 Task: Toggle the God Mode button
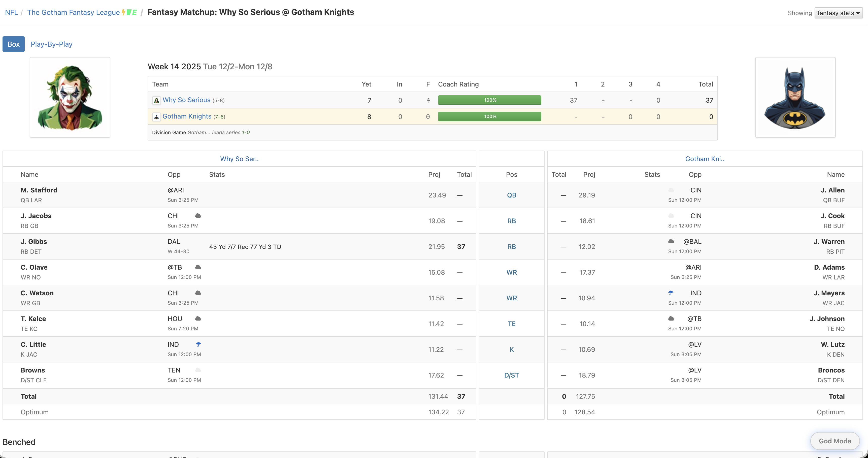835,441
